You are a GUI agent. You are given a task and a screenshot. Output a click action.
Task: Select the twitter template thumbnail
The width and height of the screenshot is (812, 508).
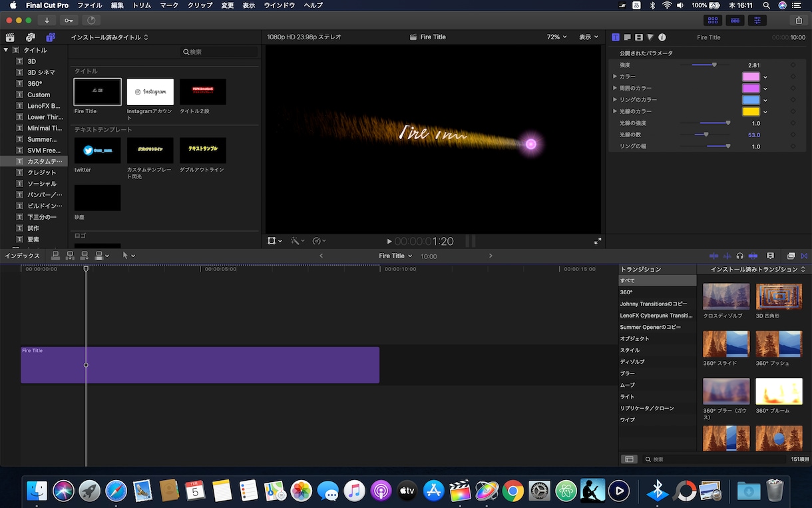(x=97, y=150)
